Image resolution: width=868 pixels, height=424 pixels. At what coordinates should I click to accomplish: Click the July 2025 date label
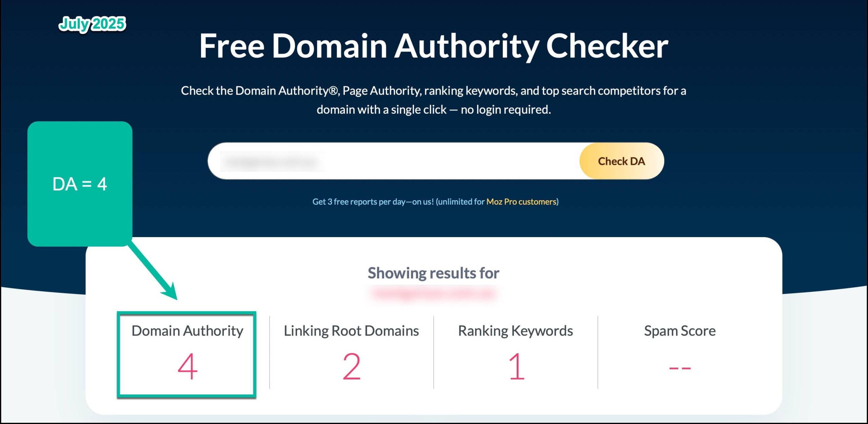92,24
